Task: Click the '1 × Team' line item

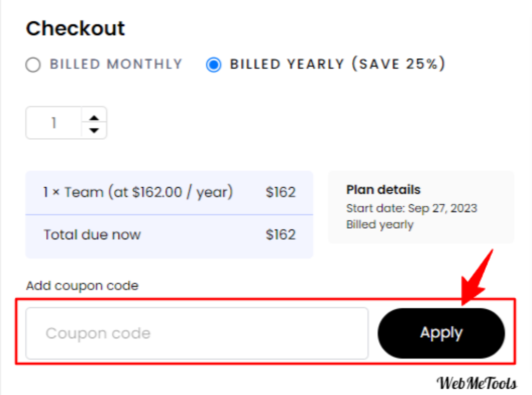Action: [x=138, y=192]
